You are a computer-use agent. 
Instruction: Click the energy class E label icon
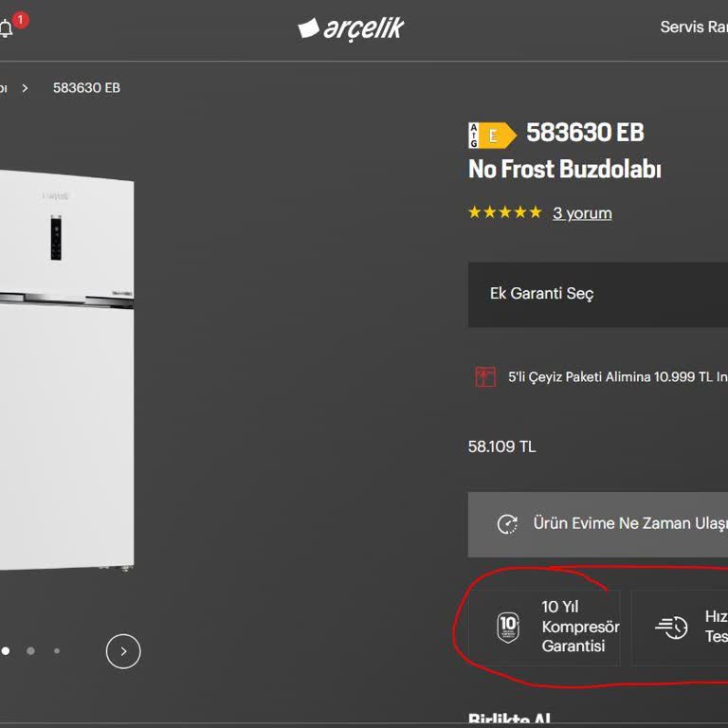(x=492, y=136)
